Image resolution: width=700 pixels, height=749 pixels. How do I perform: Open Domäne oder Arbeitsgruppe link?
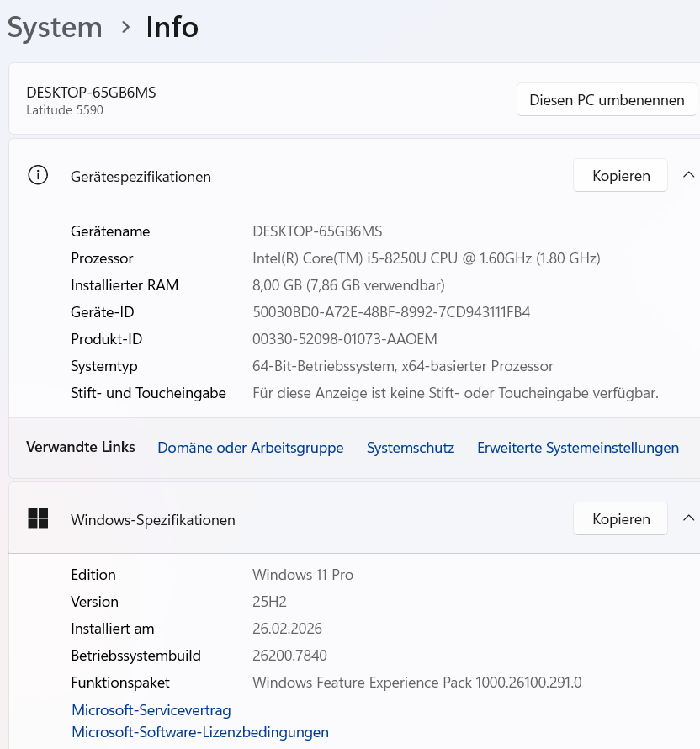tap(250, 448)
